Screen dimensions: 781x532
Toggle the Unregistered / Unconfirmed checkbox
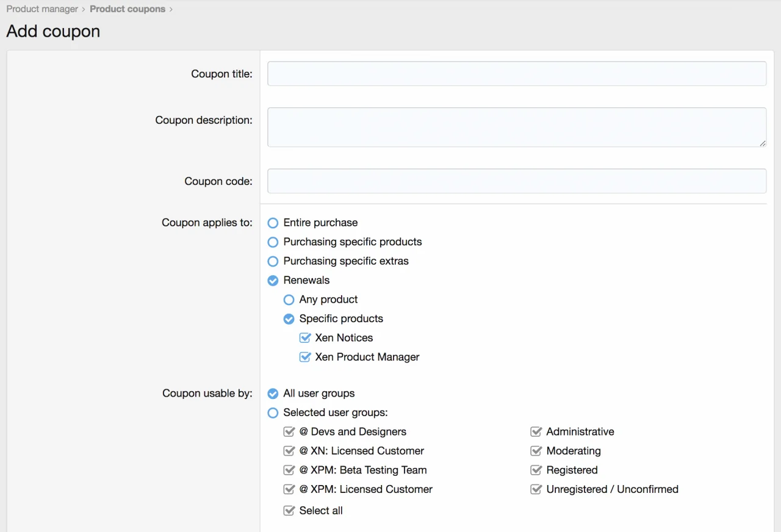(536, 489)
